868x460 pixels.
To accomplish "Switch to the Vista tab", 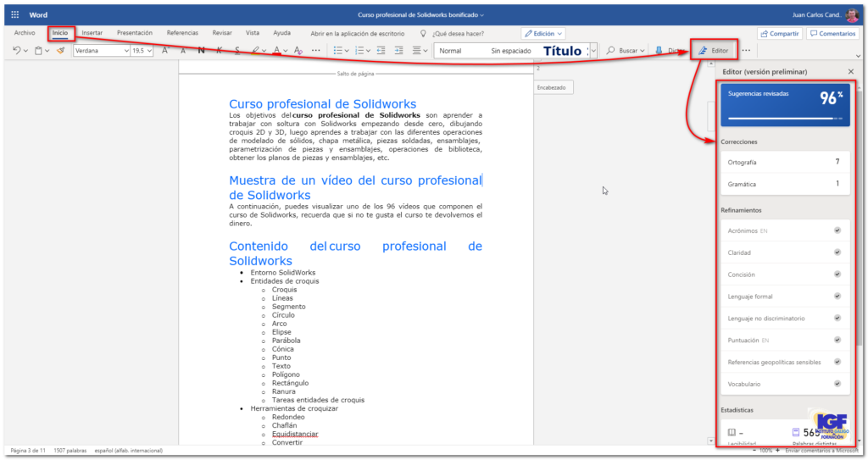I will tap(253, 33).
